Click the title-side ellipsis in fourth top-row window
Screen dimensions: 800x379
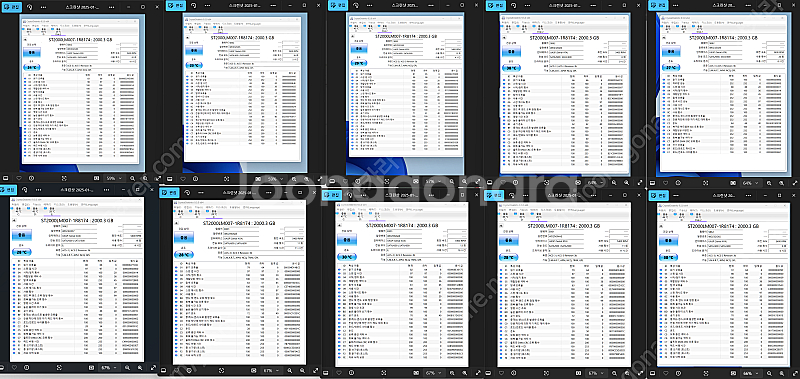593,6
